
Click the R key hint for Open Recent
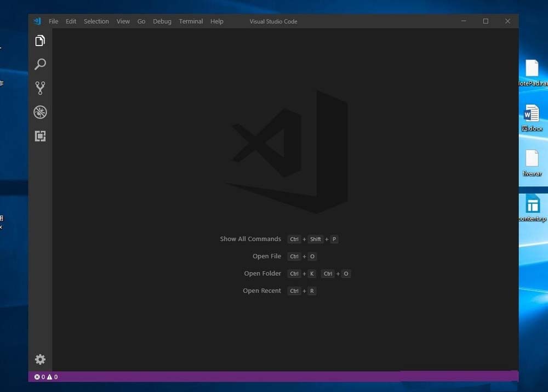point(312,291)
